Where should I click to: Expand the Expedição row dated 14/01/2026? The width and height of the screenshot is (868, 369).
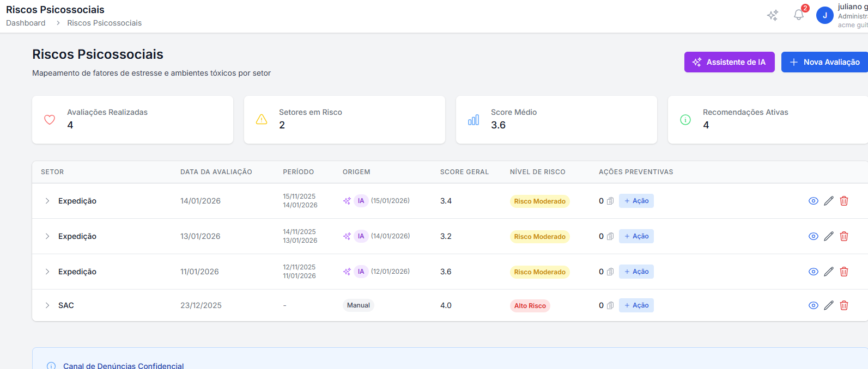tap(47, 201)
